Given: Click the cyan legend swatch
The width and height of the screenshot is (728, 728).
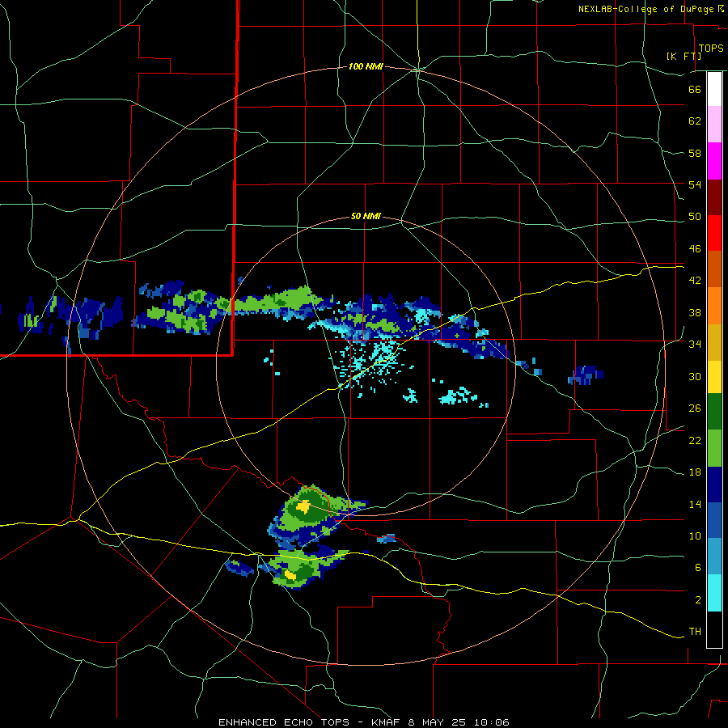Looking at the screenshot, I should tap(714, 593).
